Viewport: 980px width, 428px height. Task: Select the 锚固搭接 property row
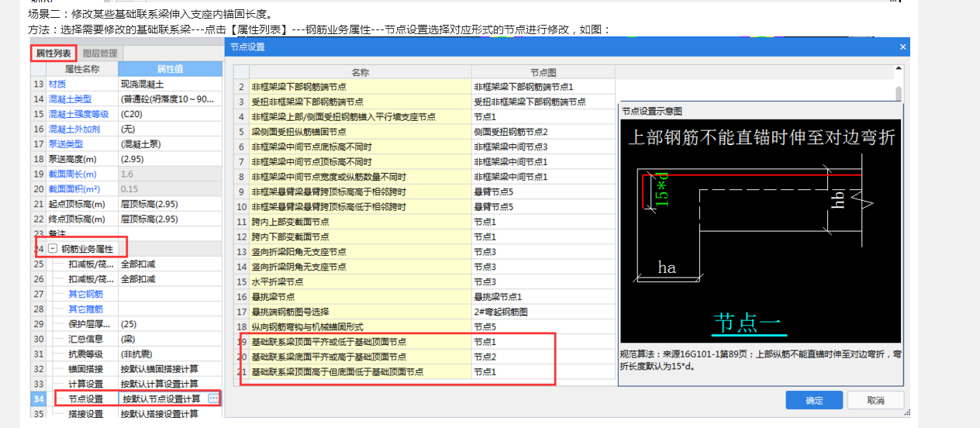(x=126, y=369)
